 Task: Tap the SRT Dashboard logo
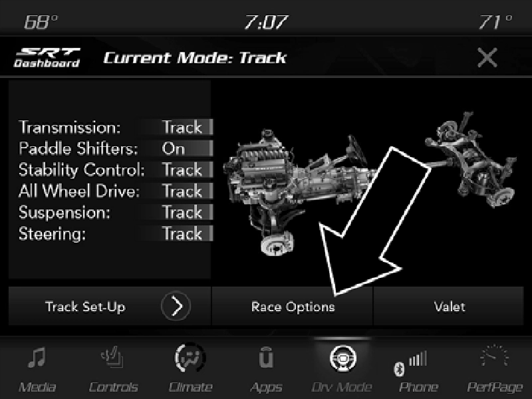pos(47,57)
